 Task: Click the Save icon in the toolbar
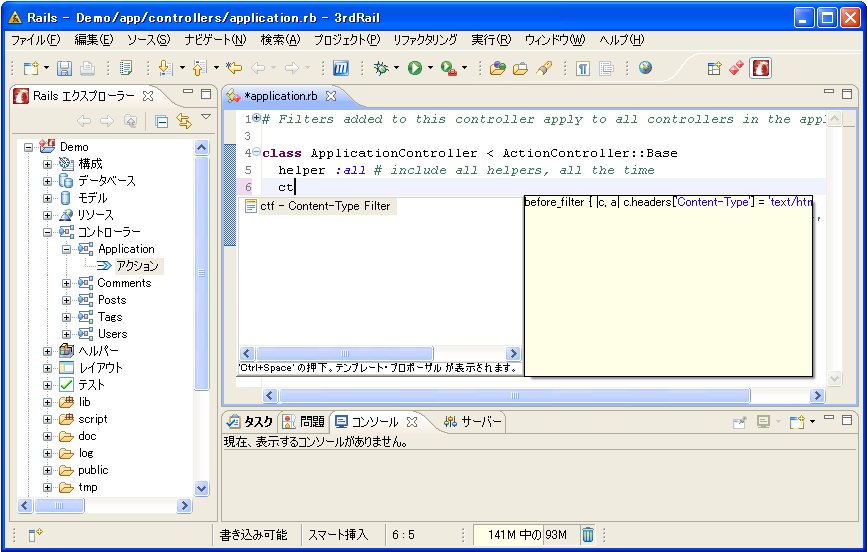65,68
